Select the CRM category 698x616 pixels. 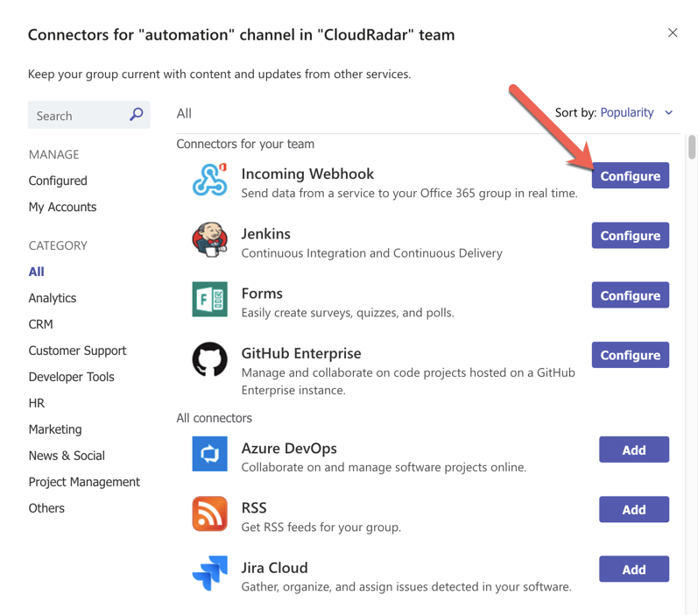41,324
